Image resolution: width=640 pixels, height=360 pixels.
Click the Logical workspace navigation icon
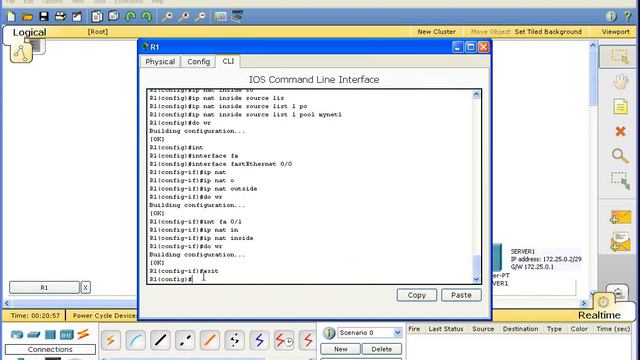tap(21, 53)
